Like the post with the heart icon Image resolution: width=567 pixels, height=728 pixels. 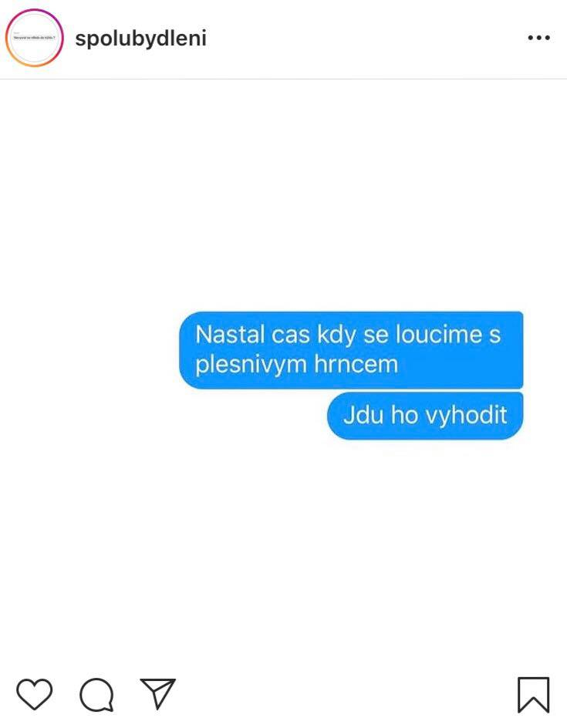[x=35, y=694]
